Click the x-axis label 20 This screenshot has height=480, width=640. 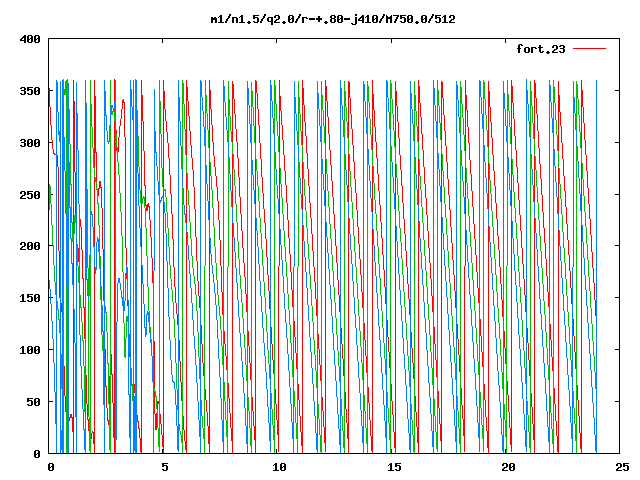508,467
